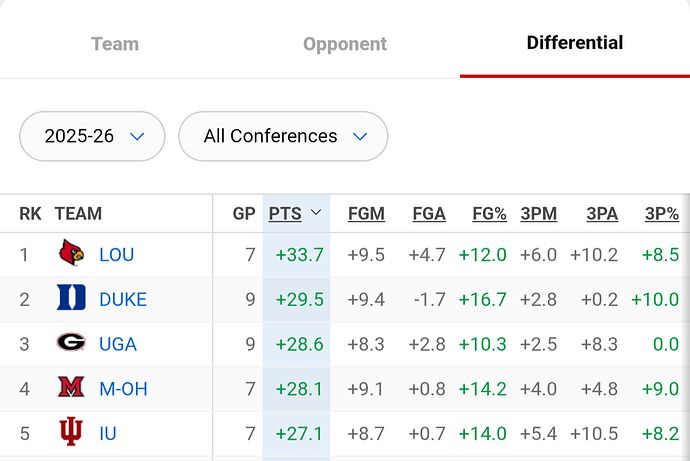This screenshot has height=461, width=690.
Task: Sort table by FGM column
Action: 366,213
